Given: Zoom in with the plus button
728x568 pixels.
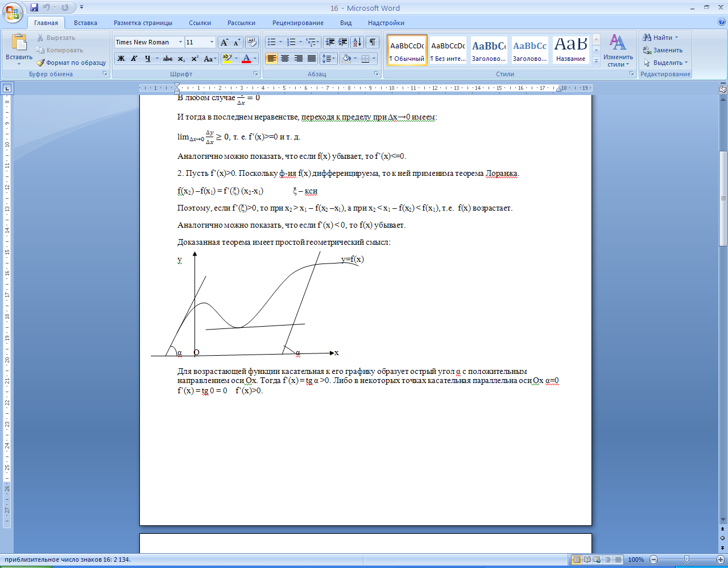Looking at the screenshot, I should pos(721,559).
